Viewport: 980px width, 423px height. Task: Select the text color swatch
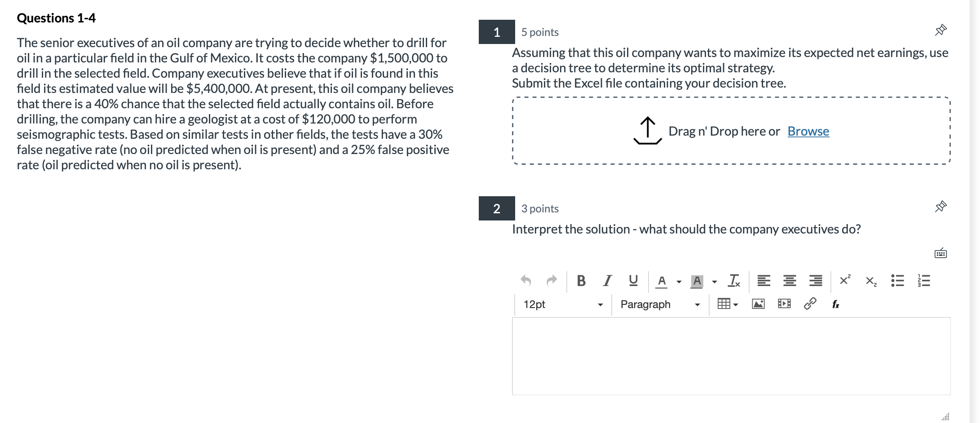coord(662,280)
